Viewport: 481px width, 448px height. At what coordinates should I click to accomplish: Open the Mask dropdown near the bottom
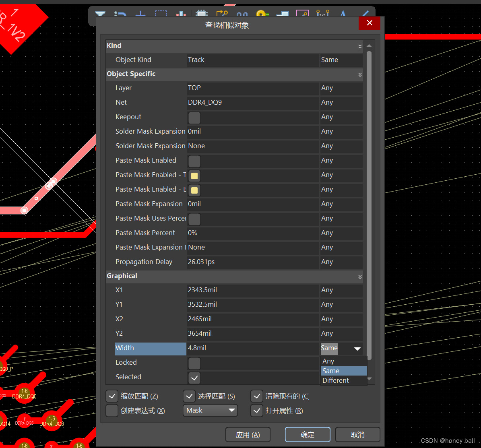click(210, 410)
